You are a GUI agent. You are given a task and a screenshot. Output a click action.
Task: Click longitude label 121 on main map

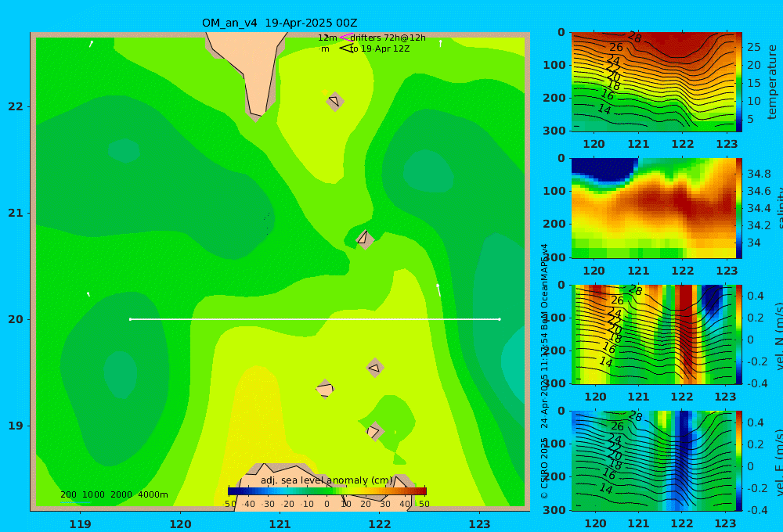click(280, 524)
